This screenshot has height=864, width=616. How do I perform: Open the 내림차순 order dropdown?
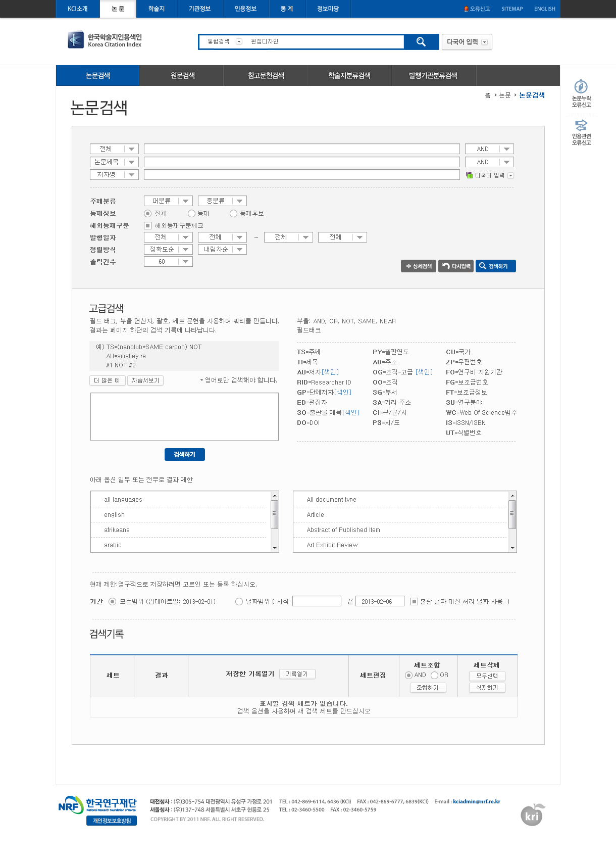pos(222,250)
